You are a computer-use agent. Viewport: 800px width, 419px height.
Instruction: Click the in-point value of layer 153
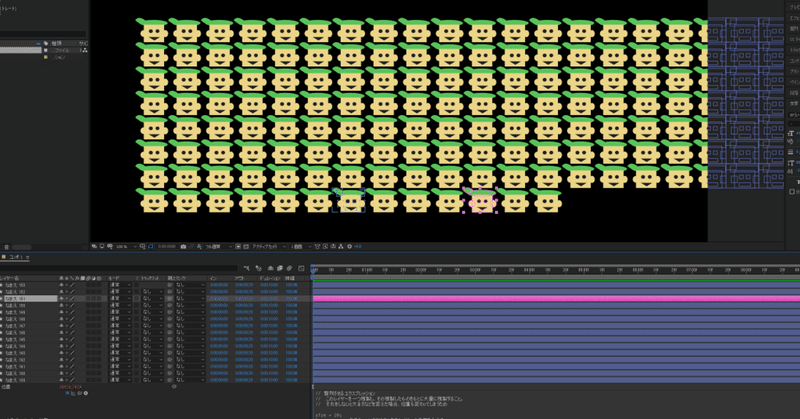219,285
